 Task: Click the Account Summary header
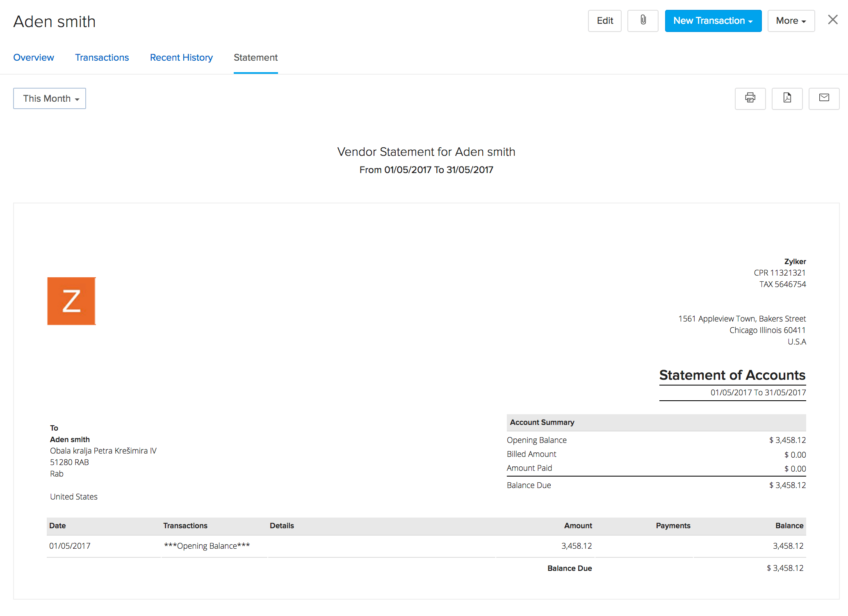click(x=542, y=422)
